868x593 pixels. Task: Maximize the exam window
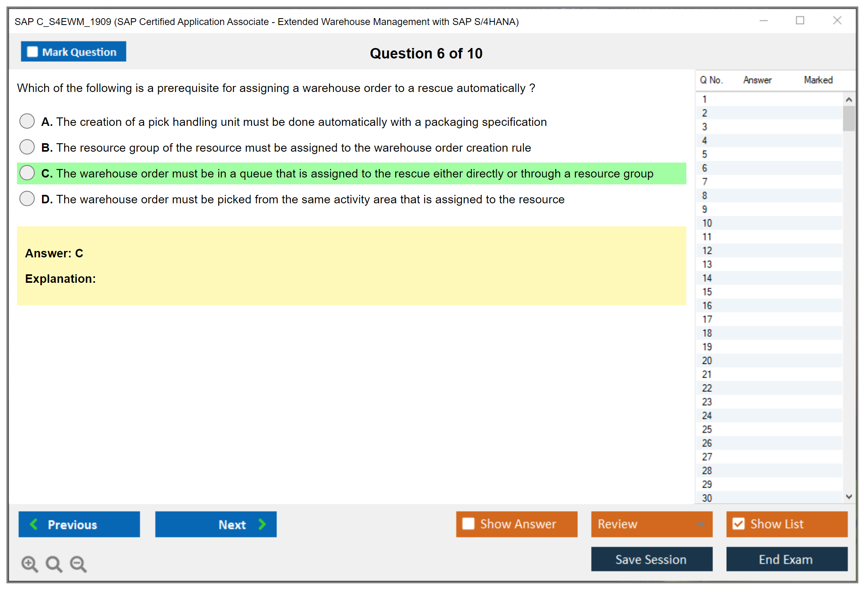[x=800, y=21]
